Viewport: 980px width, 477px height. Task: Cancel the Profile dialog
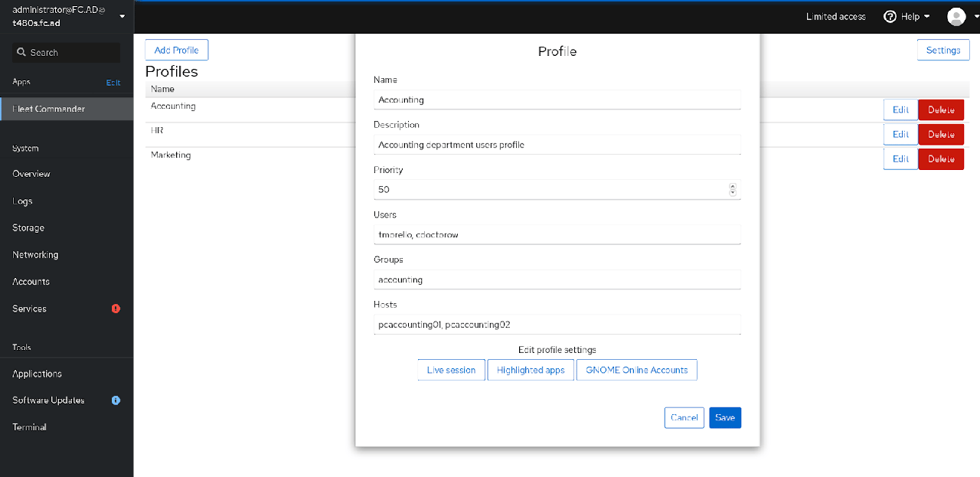tap(684, 417)
